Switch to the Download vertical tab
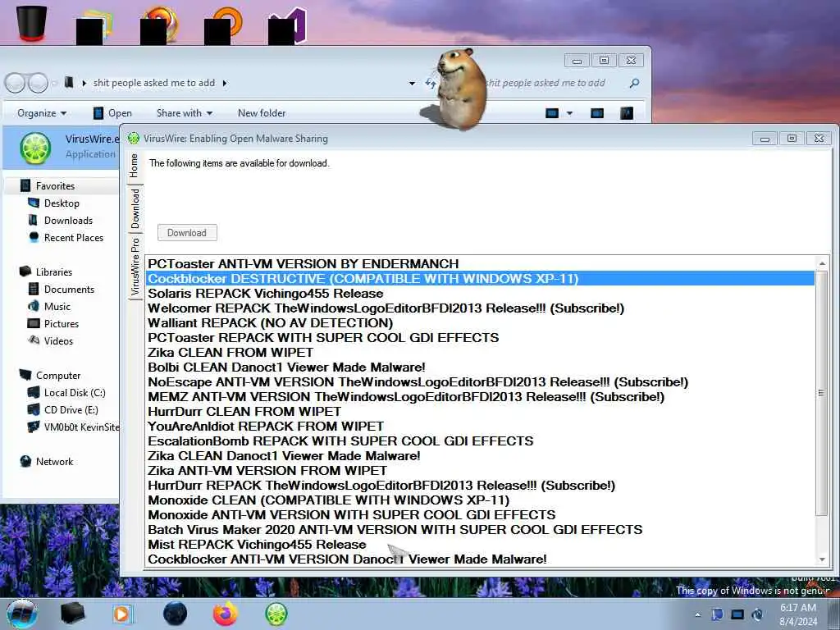The width and height of the screenshot is (840, 630). click(135, 208)
